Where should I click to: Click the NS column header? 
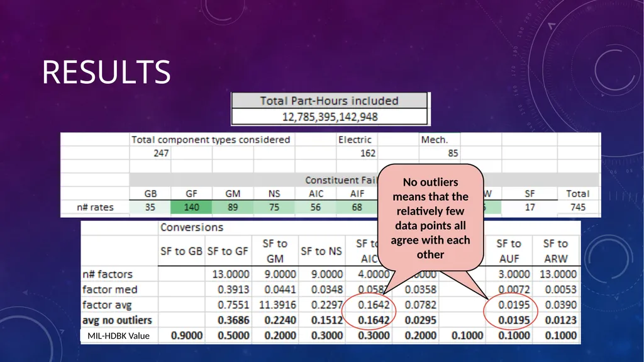(274, 194)
